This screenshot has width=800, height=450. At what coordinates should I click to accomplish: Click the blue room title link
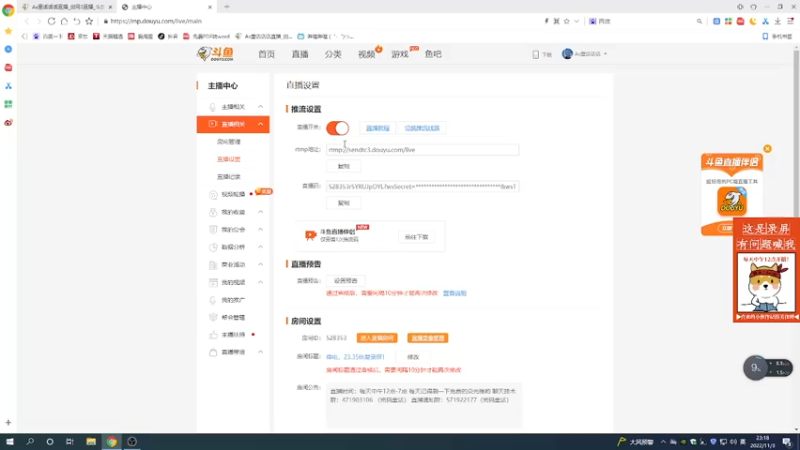point(355,357)
